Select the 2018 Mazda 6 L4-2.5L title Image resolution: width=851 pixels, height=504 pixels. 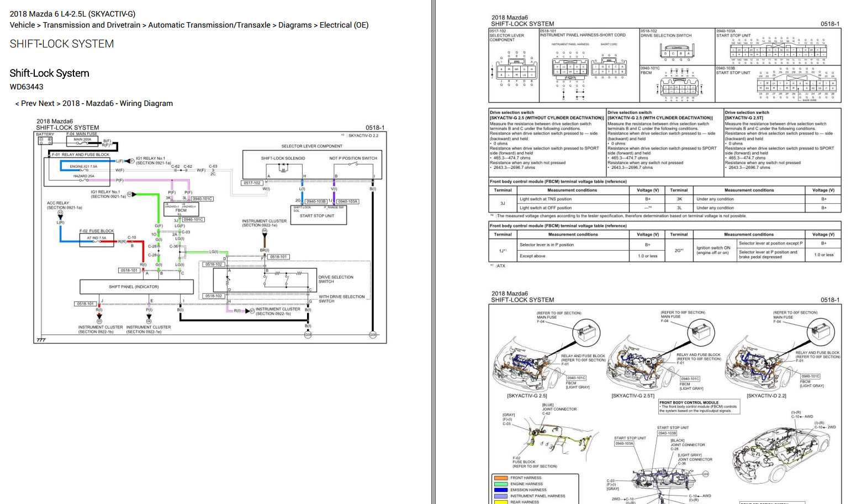72,14
